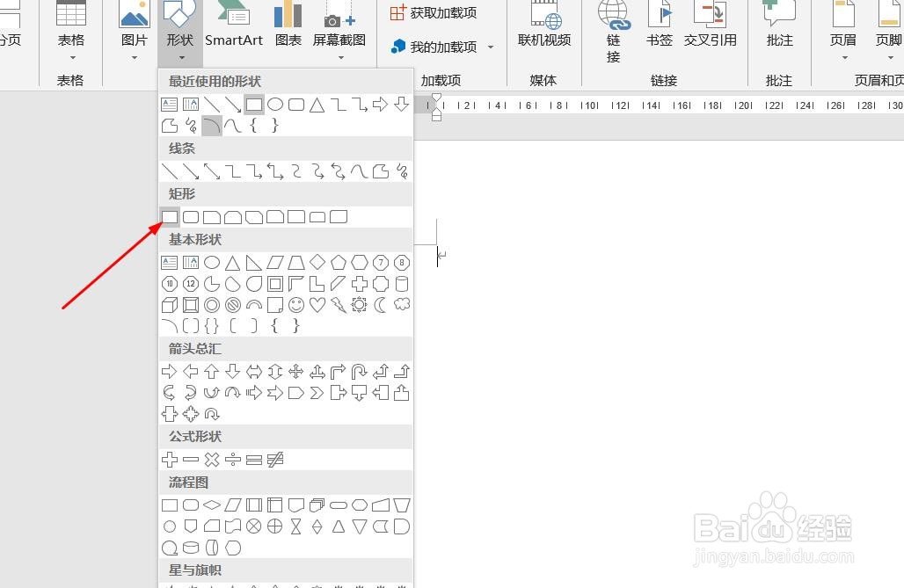Click the left indent ruler marker
Viewport: 904px width, 588px height.
tap(436, 117)
